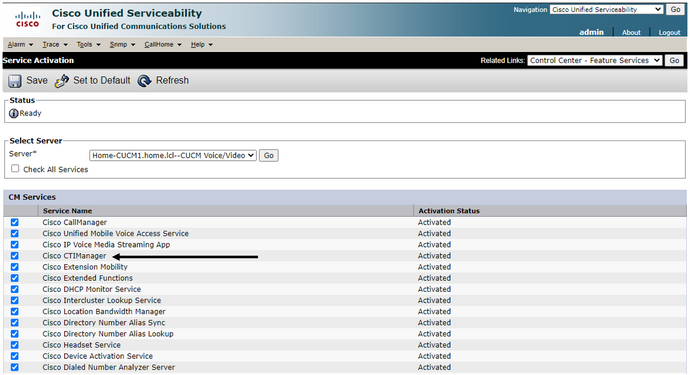Click the Refresh circular arrow icon
This screenshot has height=375, width=690.
[x=144, y=81]
